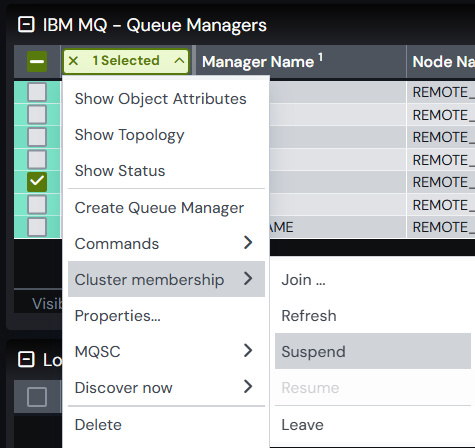Collapse the IBM MQ – Queue Managers panel
This screenshot has height=448, width=475.
point(26,25)
